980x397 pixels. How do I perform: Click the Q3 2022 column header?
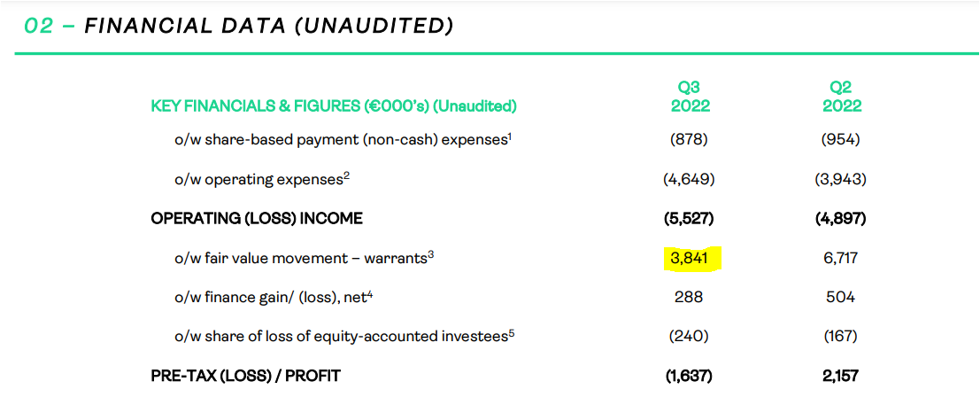[x=690, y=97]
